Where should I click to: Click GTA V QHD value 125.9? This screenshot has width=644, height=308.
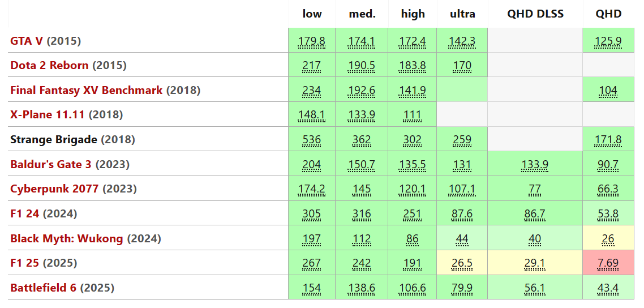pyautogui.click(x=609, y=41)
